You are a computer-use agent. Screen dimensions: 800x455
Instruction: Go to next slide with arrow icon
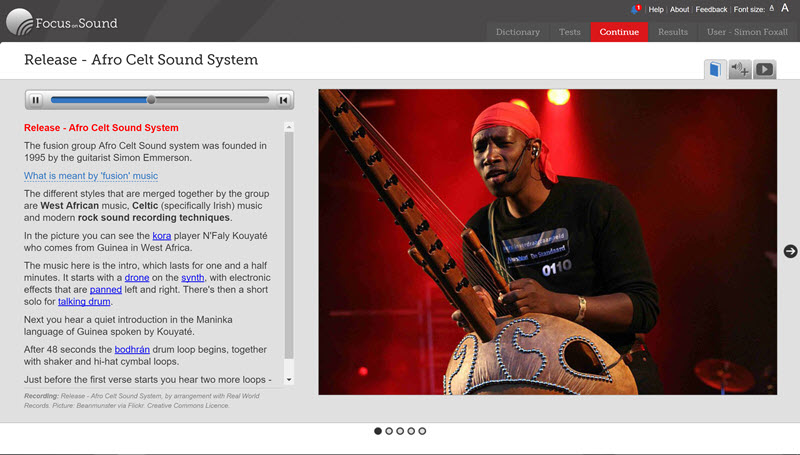click(790, 251)
